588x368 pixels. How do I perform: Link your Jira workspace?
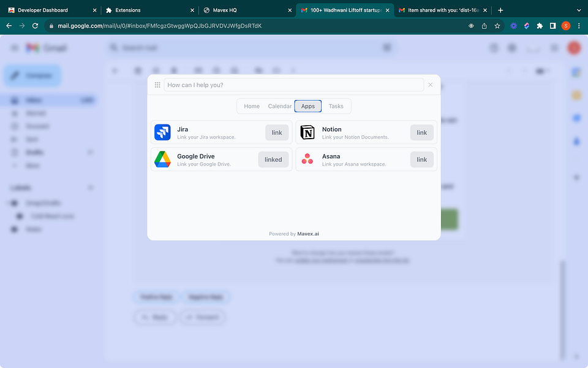(277, 132)
